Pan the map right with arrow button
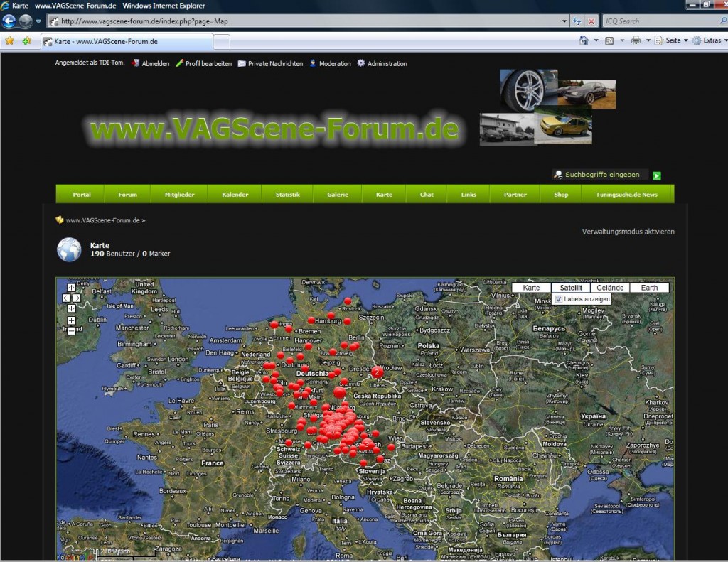The image size is (728, 562). click(77, 298)
